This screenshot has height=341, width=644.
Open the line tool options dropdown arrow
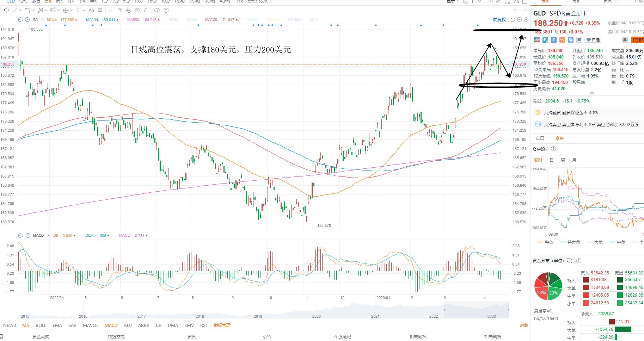click(20, 10)
